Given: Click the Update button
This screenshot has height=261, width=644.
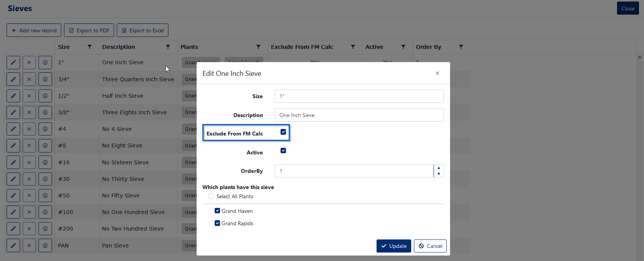Looking at the screenshot, I should tap(394, 246).
